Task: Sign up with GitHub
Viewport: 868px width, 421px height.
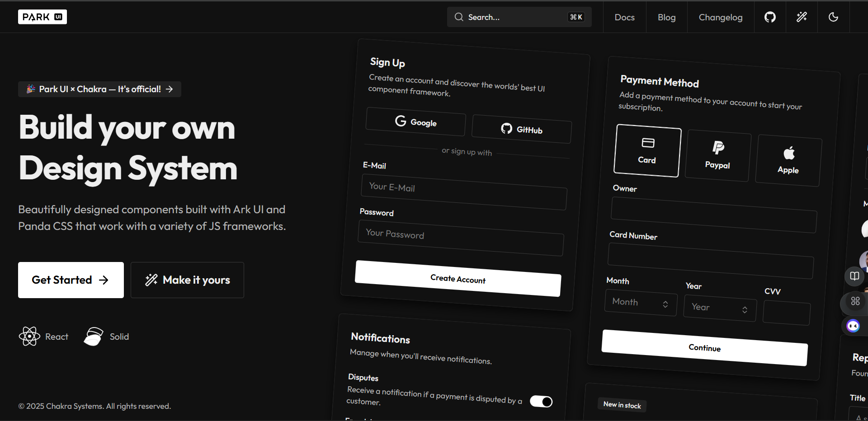Action: pyautogui.click(x=522, y=129)
